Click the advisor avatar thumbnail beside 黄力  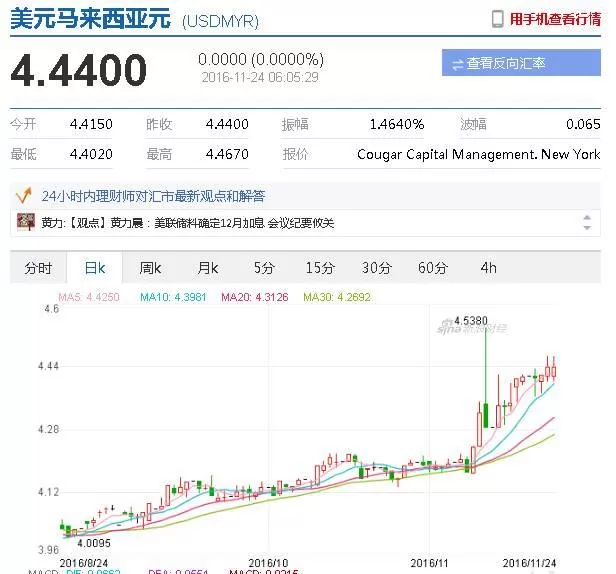(26, 222)
